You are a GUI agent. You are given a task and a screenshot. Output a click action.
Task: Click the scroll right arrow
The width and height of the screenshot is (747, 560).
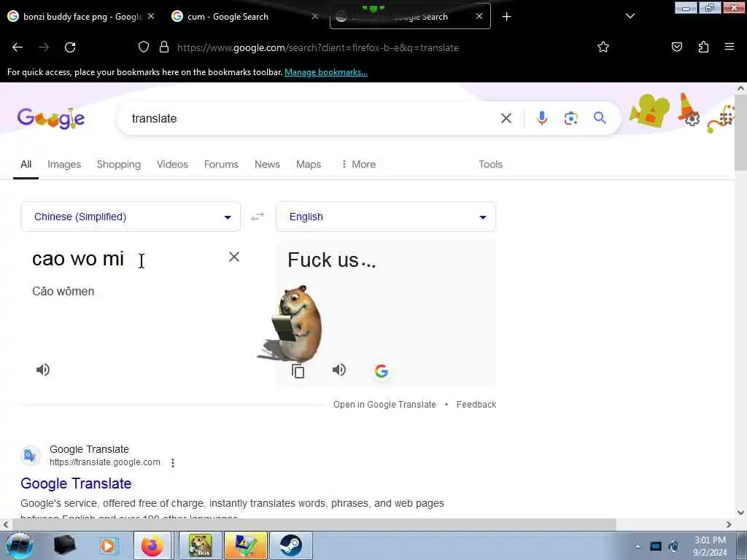coord(729,524)
